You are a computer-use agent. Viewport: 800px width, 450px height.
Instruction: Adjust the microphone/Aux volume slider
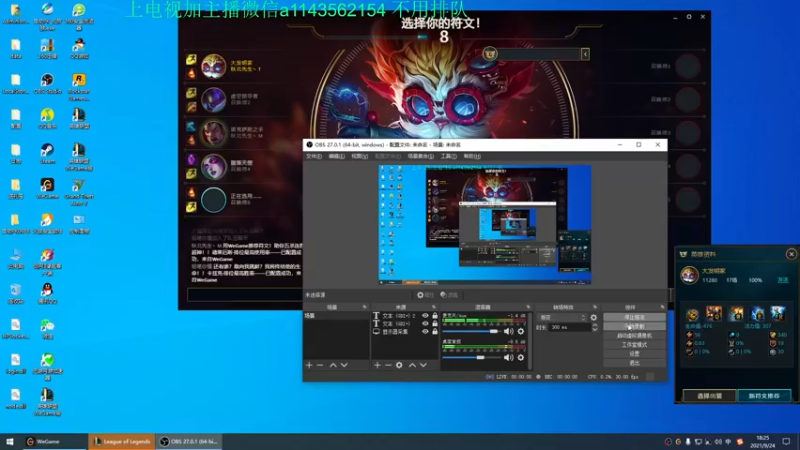470,332
